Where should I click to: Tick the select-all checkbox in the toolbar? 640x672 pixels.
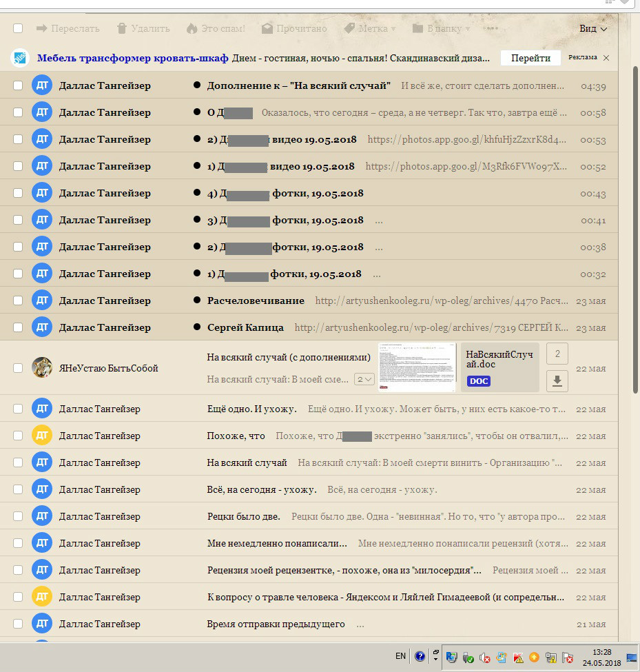point(18,28)
